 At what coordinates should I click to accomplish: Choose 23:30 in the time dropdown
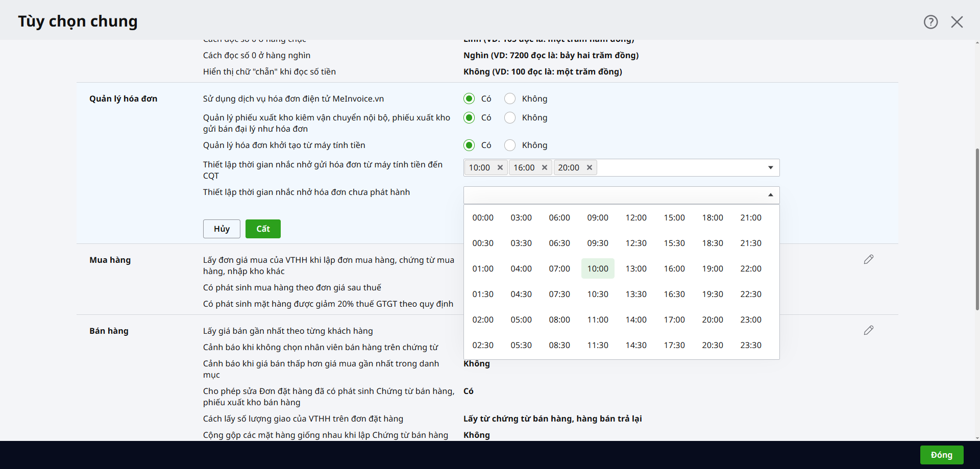click(750, 345)
